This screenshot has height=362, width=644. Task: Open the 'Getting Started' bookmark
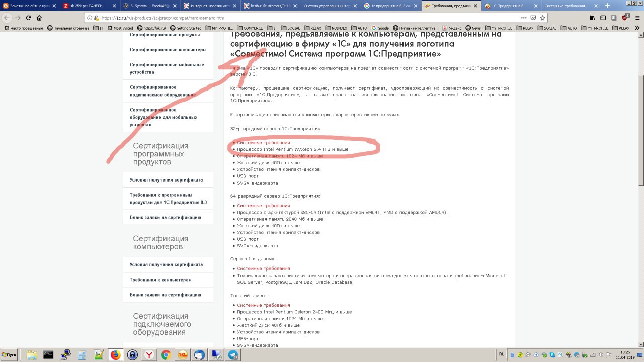[186, 28]
